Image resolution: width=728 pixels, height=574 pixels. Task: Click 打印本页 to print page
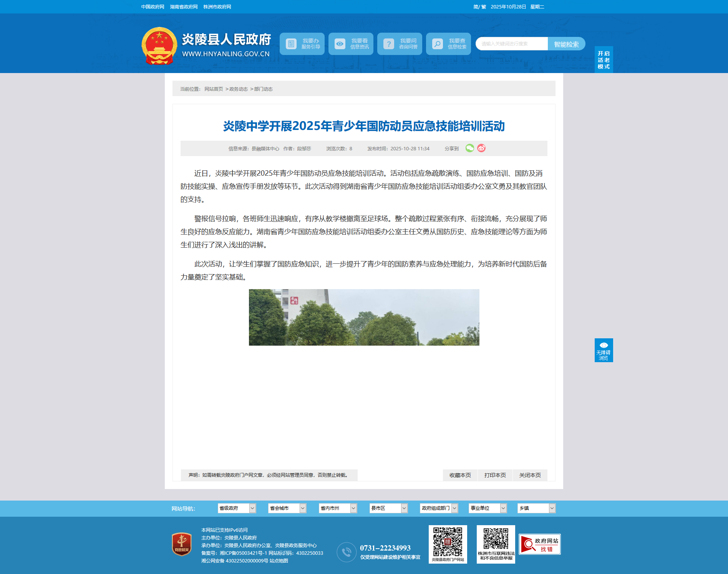tap(495, 475)
